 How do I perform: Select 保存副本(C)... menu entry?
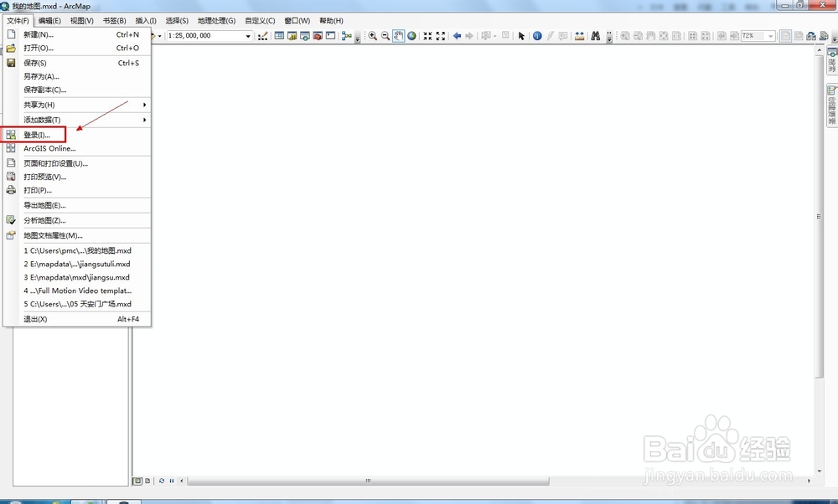77,90
